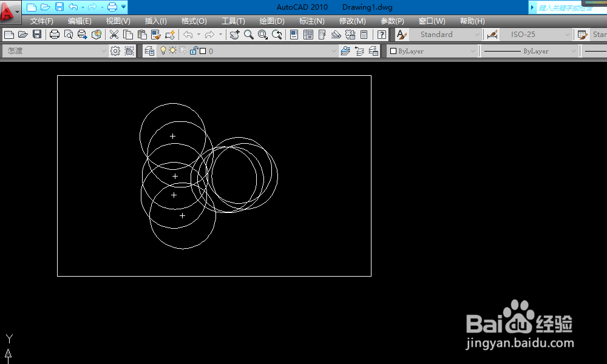Viewport: 607px width, 364px height.
Task: Open the 标注(N) menu
Action: [311, 21]
